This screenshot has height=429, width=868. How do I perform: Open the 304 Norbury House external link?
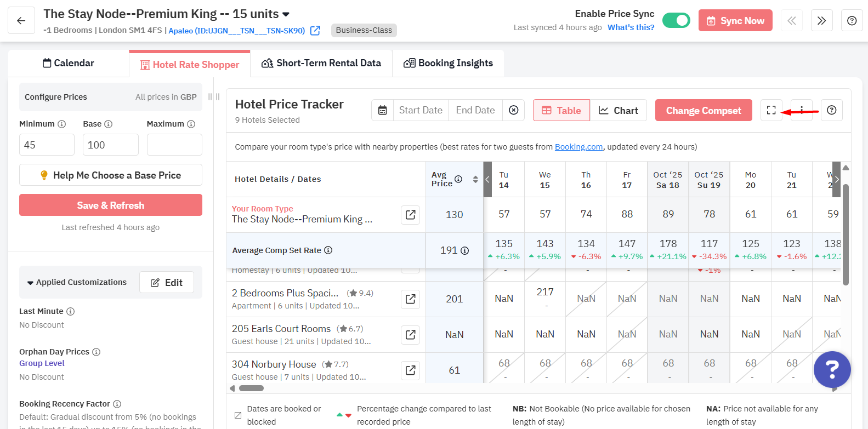[410, 370]
